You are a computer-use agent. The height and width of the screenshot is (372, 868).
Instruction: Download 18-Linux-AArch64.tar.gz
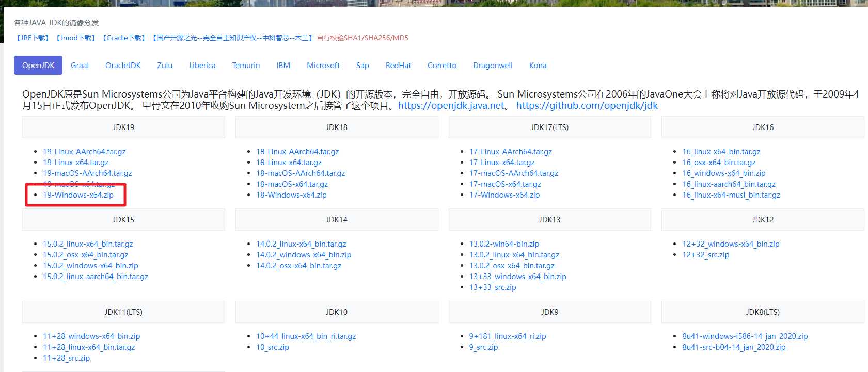(297, 152)
